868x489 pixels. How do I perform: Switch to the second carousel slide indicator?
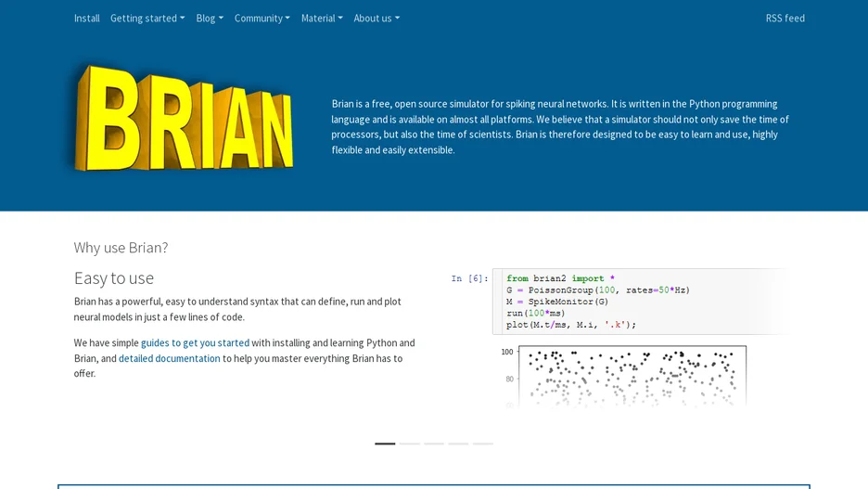410,444
